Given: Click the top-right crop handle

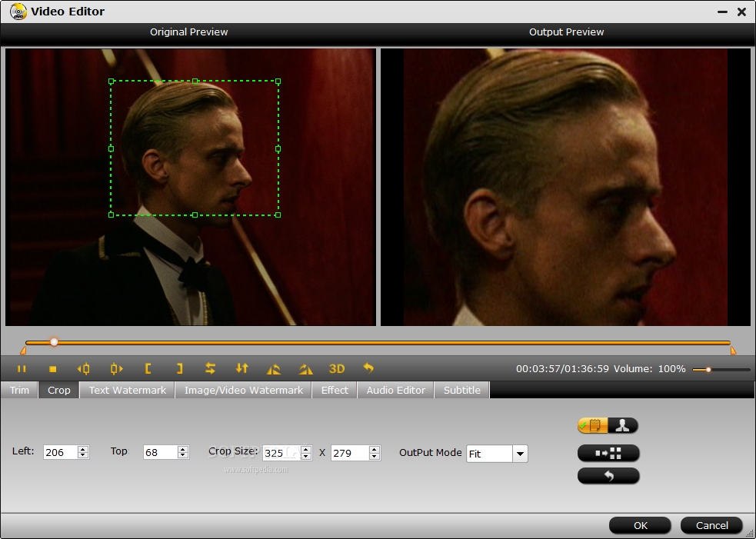Looking at the screenshot, I should [278, 82].
